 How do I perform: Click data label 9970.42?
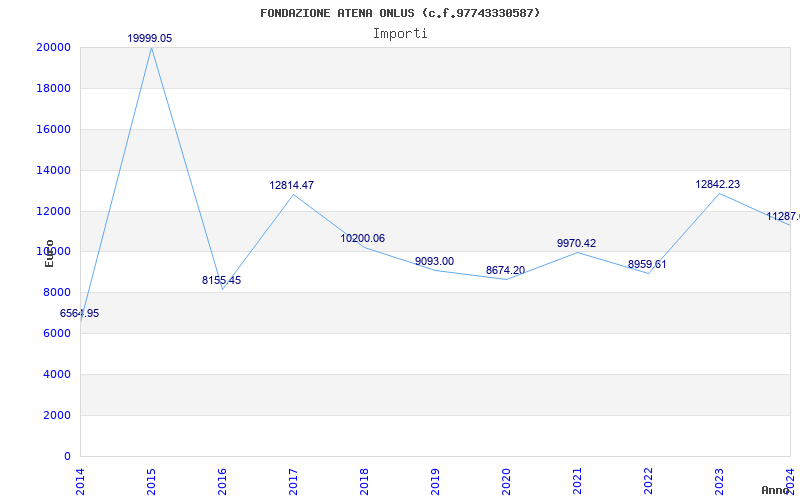coord(576,243)
